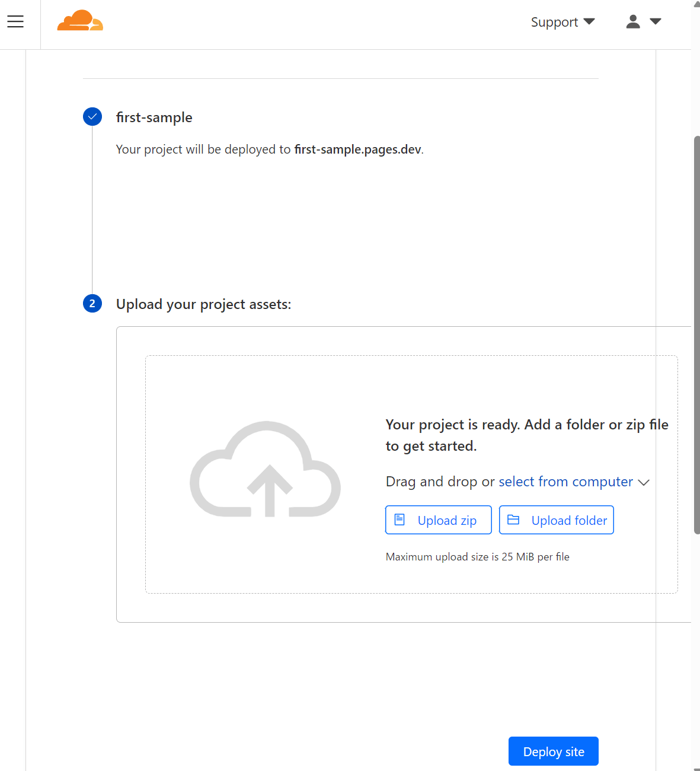Click the user profile icon
Viewport: 700px width, 771px height.
pyautogui.click(x=633, y=21)
